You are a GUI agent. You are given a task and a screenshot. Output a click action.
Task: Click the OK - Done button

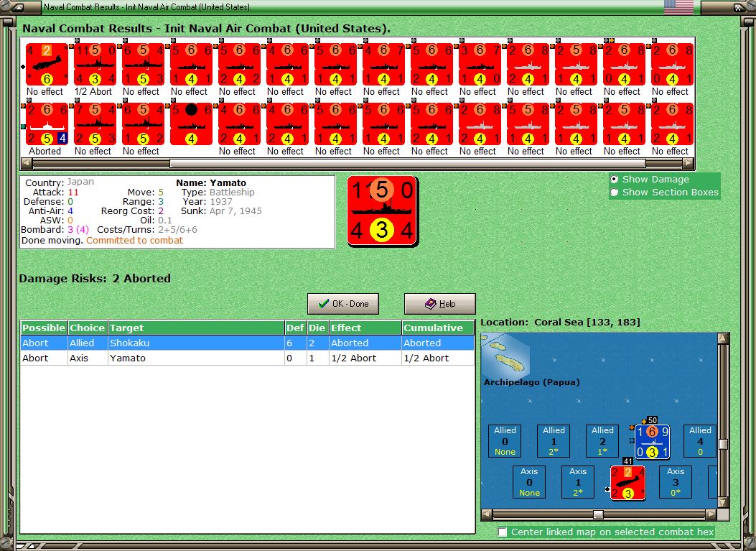[x=343, y=304]
